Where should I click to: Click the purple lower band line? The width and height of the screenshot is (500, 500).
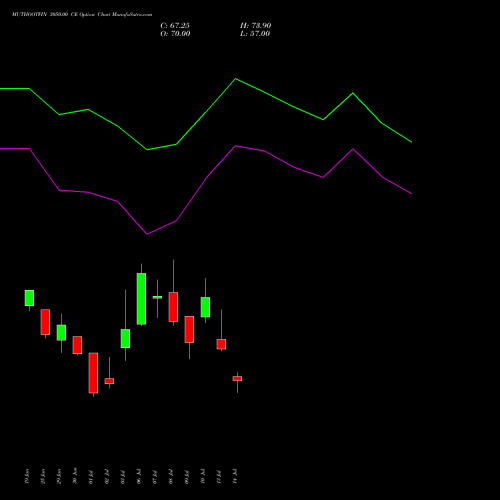[206, 178]
